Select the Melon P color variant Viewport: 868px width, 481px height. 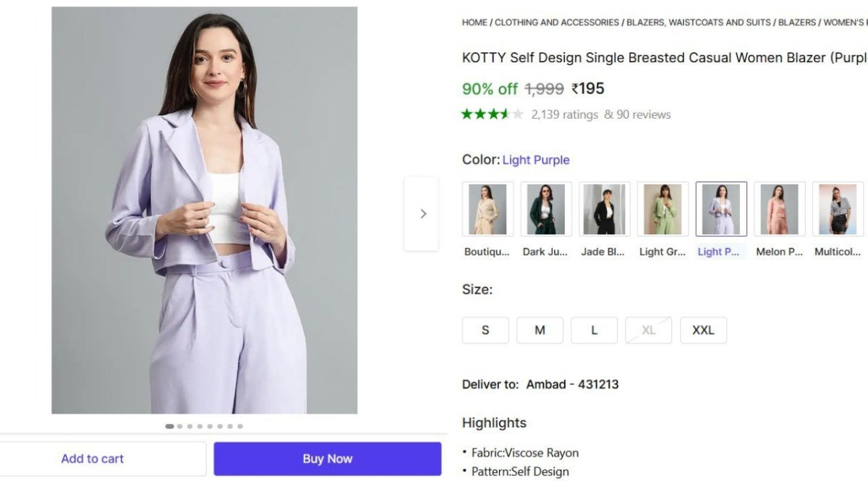click(780, 208)
